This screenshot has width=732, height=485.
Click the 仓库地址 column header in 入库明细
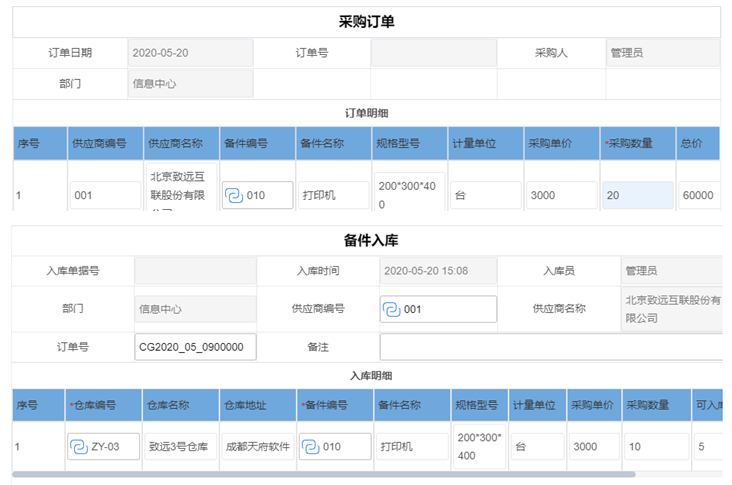[x=258, y=406]
